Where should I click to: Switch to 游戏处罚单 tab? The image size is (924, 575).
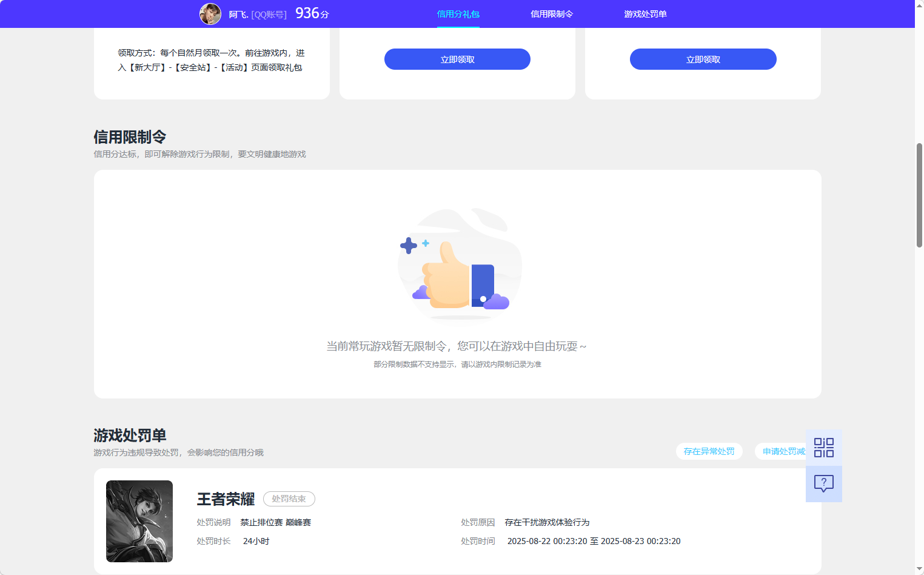click(x=644, y=13)
